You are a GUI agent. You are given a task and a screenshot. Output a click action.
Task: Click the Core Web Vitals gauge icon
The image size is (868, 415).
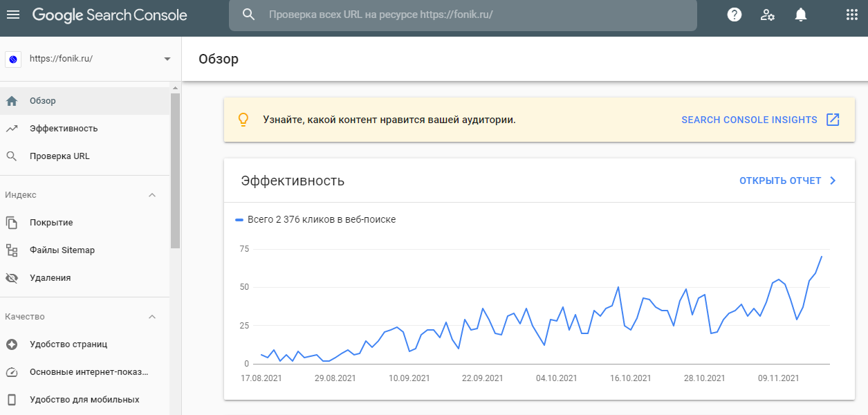[x=12, y=372]
